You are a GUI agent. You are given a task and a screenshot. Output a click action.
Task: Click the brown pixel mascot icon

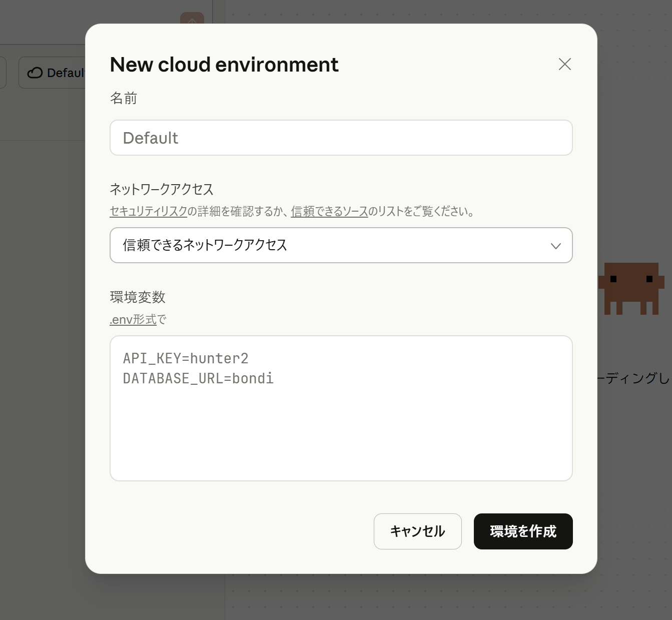(x=631, y=288)
